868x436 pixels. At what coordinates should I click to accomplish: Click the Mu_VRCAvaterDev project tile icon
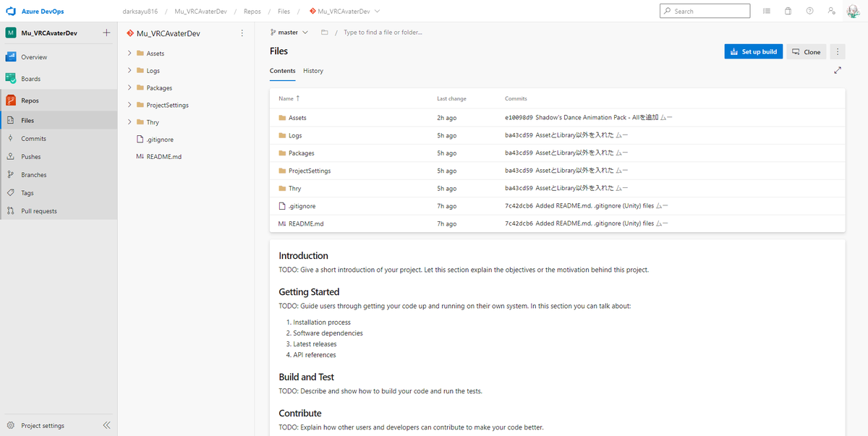coord(11,33)
